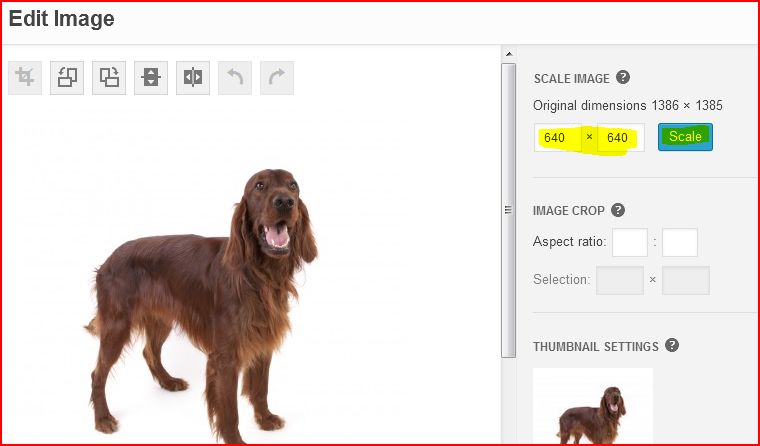This screenshot has width=760, height=446.
Task: Select the Crop tool icon
Action: point(25,78)
